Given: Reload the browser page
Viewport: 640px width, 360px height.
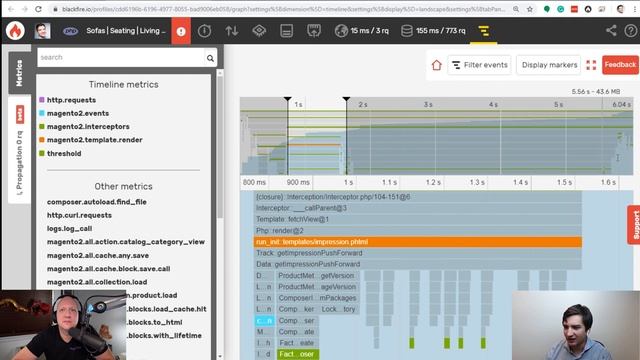Looking at the screenshot, I should pos(38,9).
